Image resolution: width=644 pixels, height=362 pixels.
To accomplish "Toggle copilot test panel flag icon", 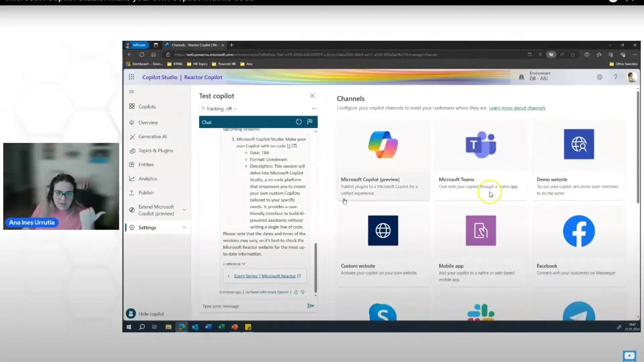I will pyautogui.click(x=310, y=122).
